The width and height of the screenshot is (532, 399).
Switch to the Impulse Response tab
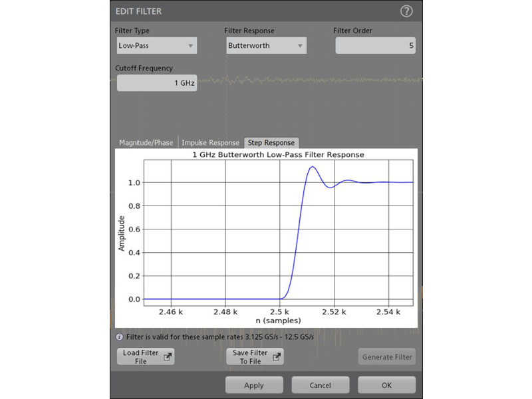210,142
